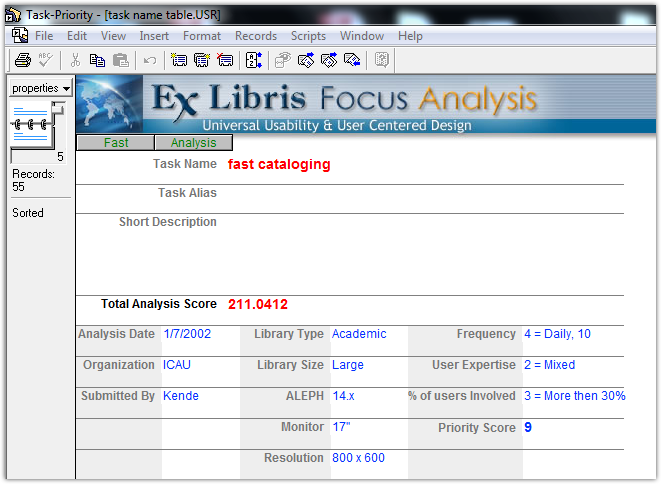661x484 pixels.
Task: Click the grayed Help book icon
Action: coord(382,60)
